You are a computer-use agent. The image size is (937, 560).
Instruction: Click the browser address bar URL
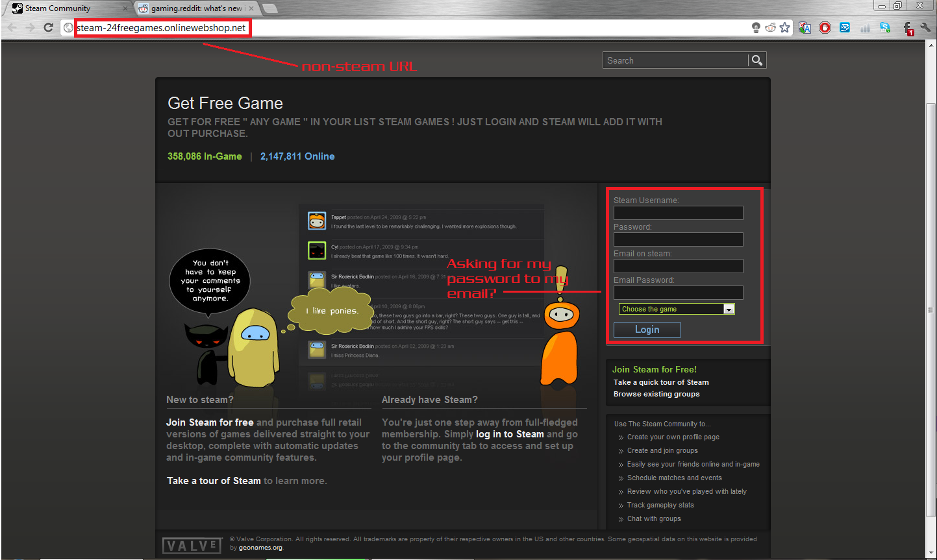pos(162,28)
